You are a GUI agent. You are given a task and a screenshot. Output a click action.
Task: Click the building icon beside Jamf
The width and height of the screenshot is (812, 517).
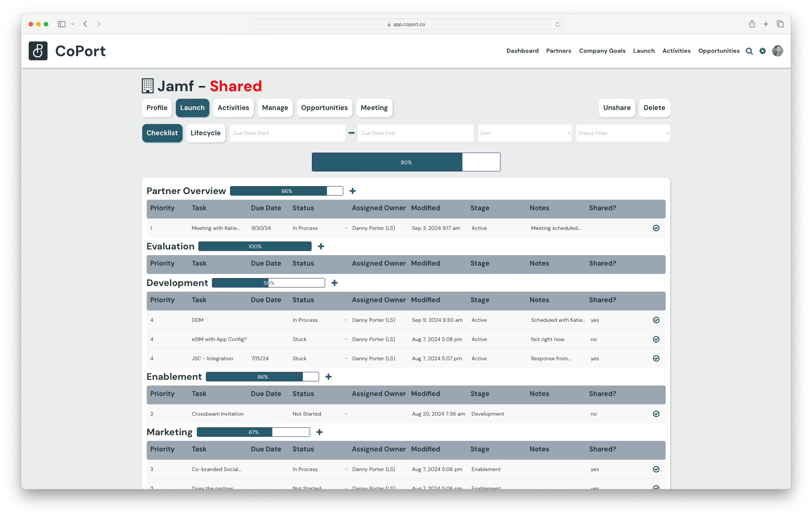coord(147,86)
